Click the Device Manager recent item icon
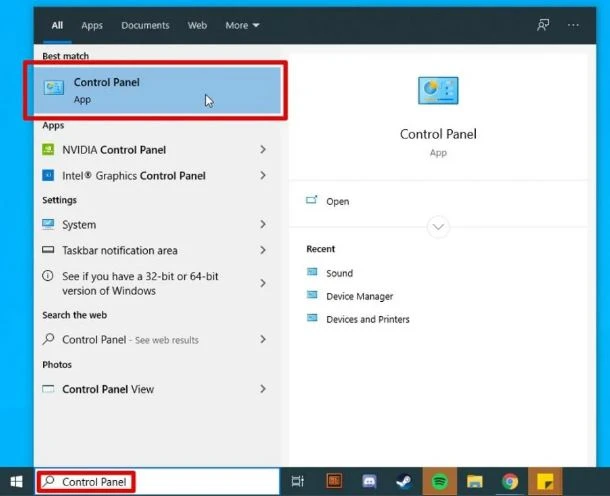Screen dimensions: 610x496 [312, 295]
